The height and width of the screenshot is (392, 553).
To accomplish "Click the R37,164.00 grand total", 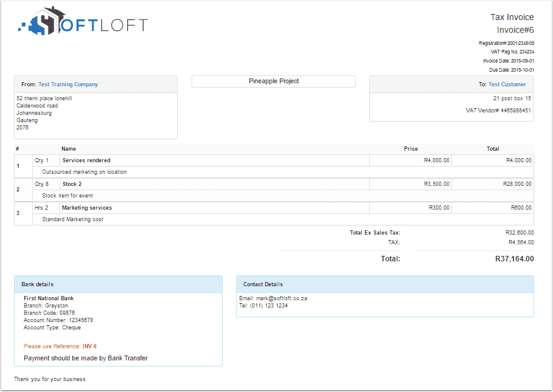I will point(514,258).
